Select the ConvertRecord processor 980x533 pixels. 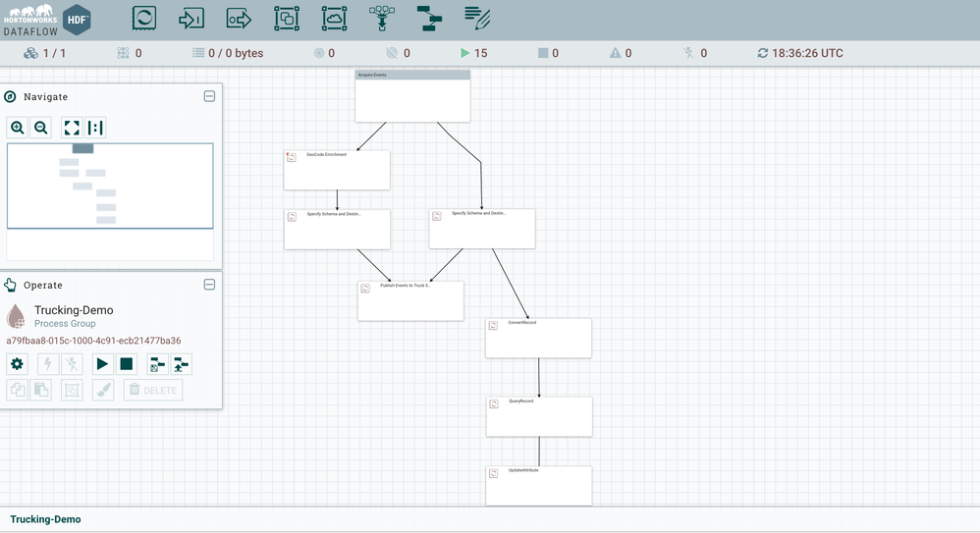[539, 338]
